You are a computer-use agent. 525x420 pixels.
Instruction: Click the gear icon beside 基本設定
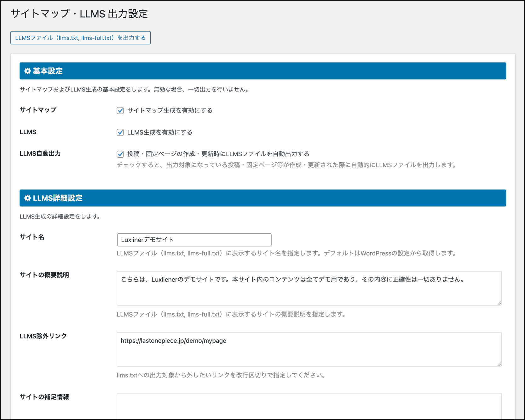27,71
